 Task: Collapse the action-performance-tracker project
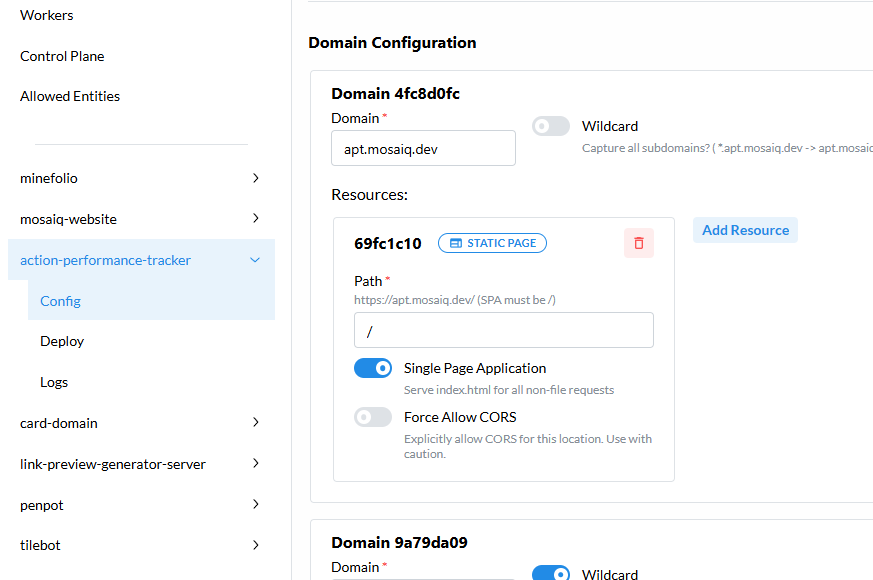click(255, 260)
